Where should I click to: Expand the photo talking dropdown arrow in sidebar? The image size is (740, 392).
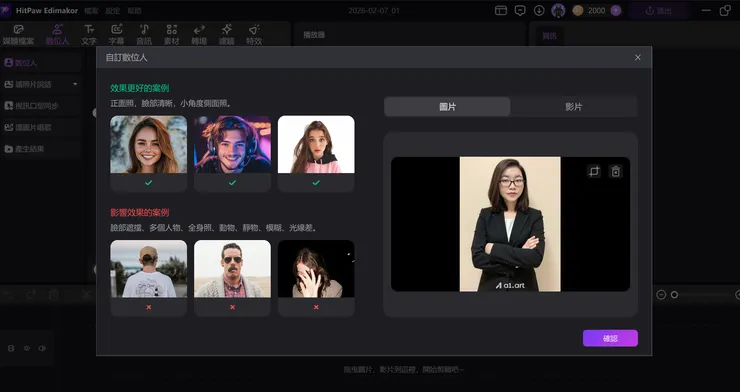[75, 84]
